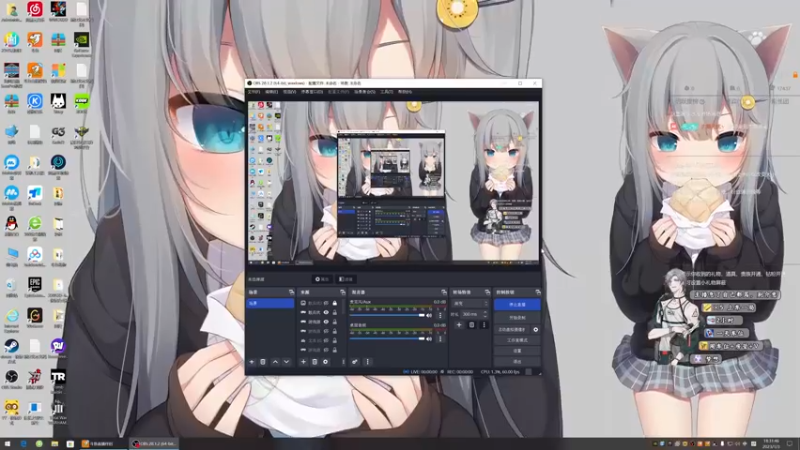
Task: Pop out the Scenes dock panel
Action: pyautogui.click(x=291, y=292)
